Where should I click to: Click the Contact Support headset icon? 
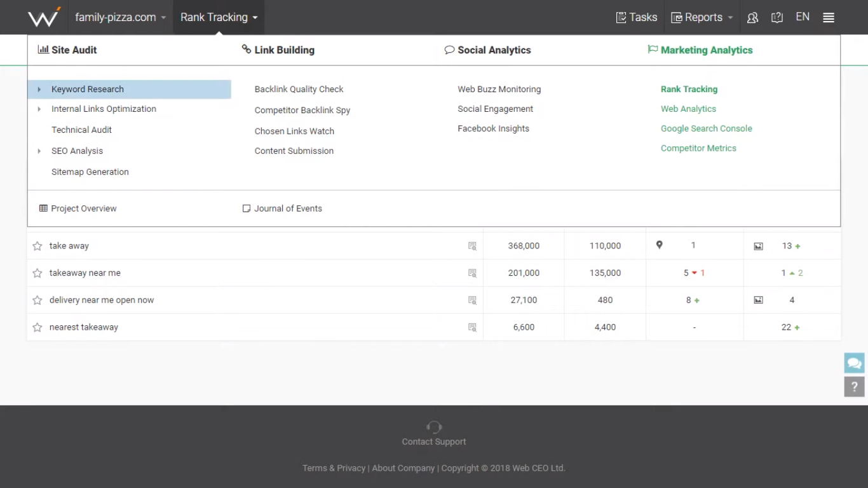coord(434,427)
